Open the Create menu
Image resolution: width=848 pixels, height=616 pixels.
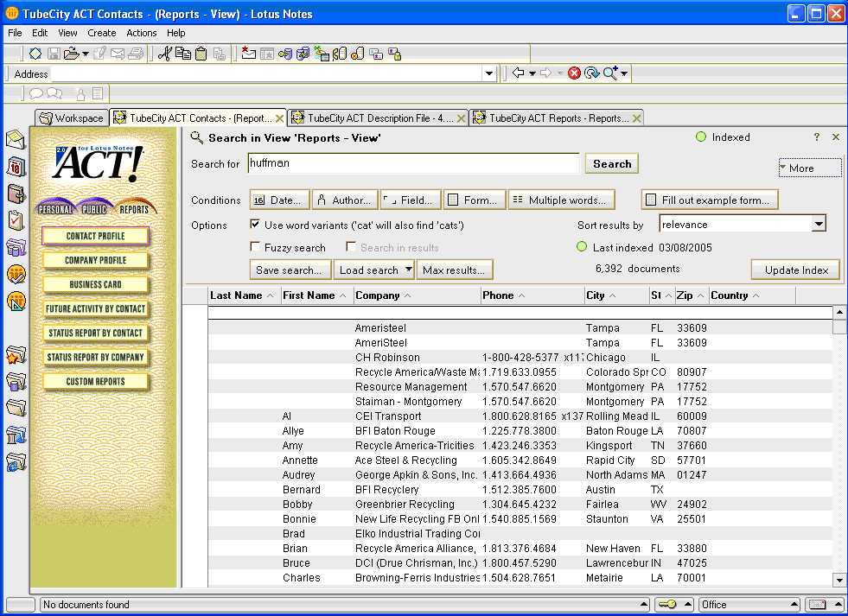[102, 33]
